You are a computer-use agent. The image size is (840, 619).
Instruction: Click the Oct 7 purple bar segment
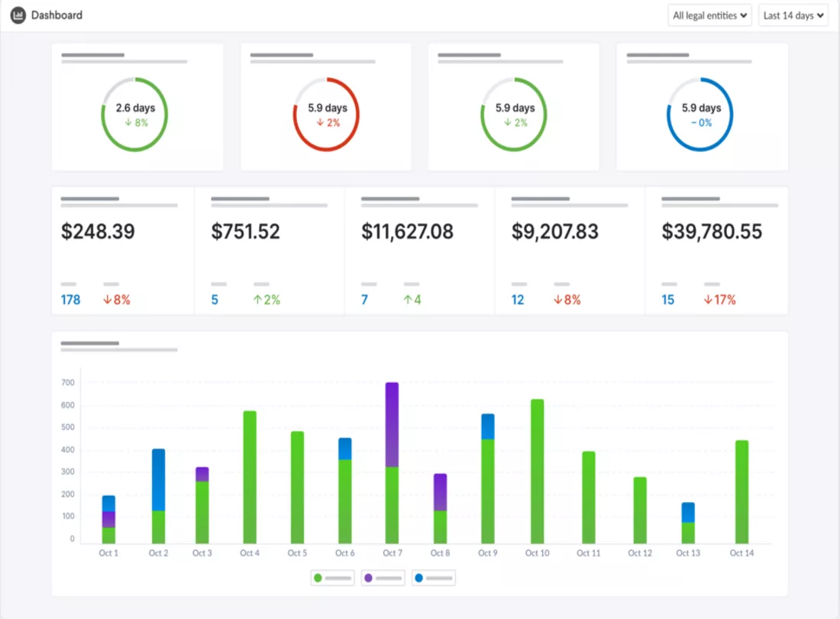(393, 424)
